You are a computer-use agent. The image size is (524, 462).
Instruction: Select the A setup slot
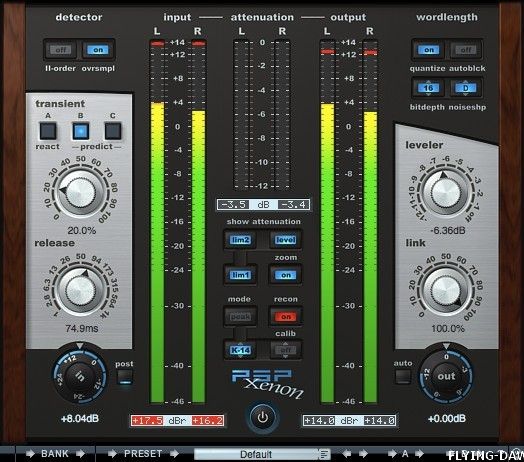pyautogui.click(x=405, y=454)
